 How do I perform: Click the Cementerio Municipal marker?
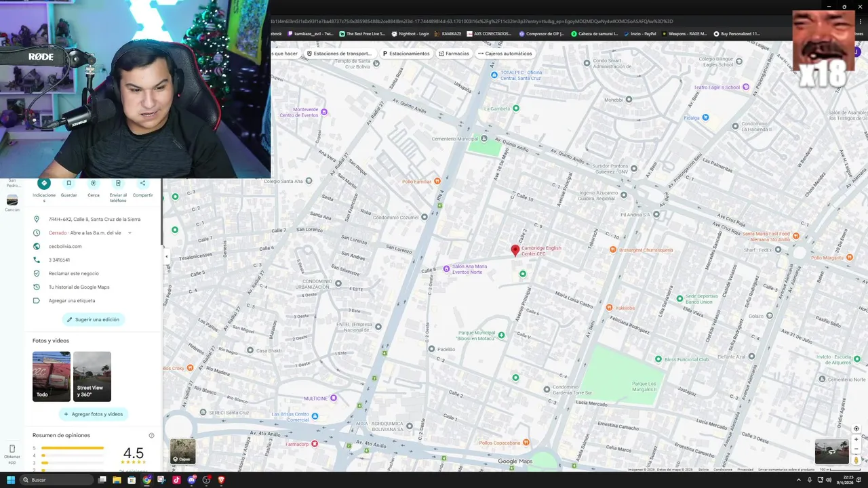tap(484, 139)
